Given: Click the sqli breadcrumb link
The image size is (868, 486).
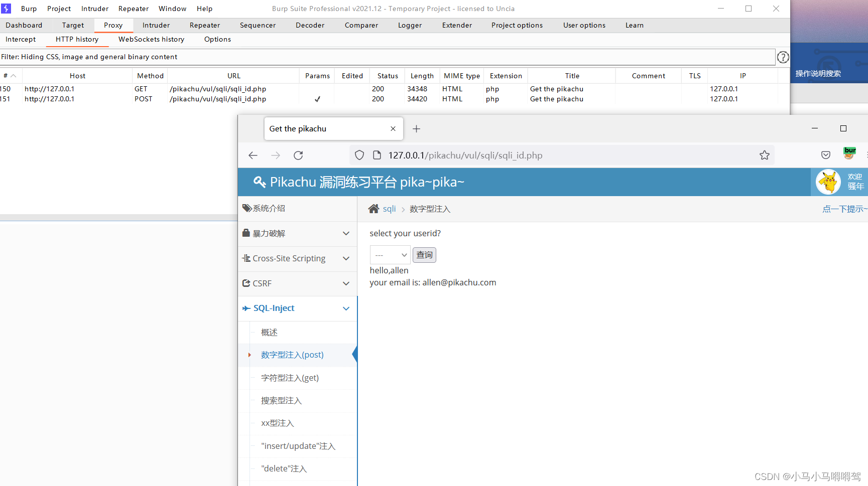Looking at the screenshot, I should pyautogui.click(x=390, y=209).
